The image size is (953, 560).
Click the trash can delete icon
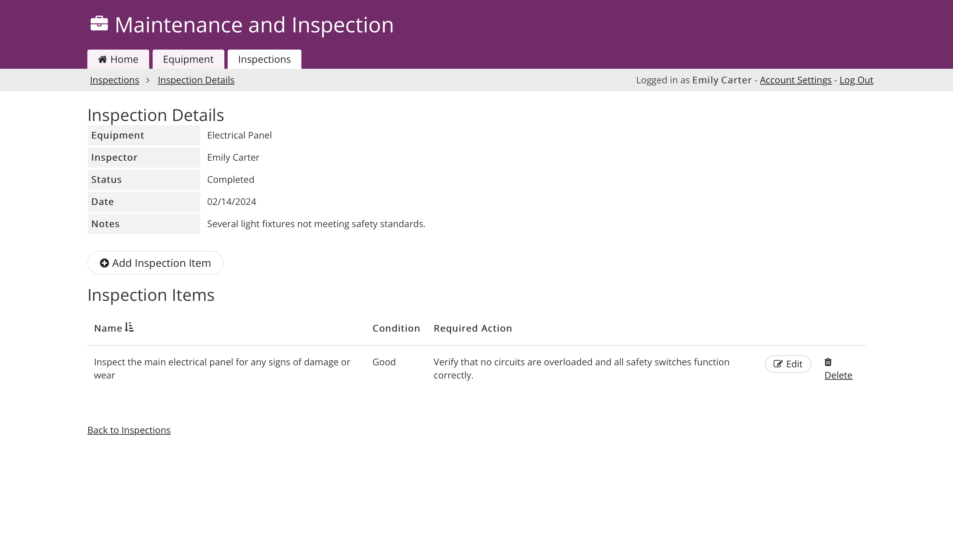click(828, 362)
